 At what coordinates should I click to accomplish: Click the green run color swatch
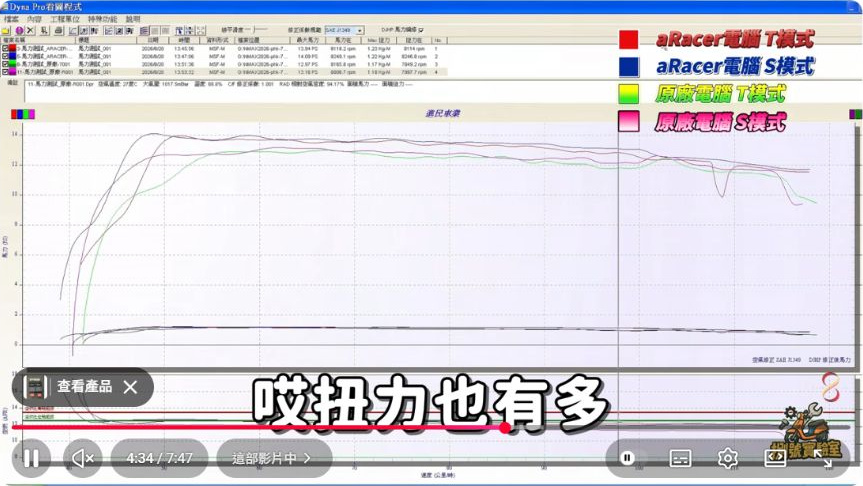pyautogui.click(x=12, y=64)
